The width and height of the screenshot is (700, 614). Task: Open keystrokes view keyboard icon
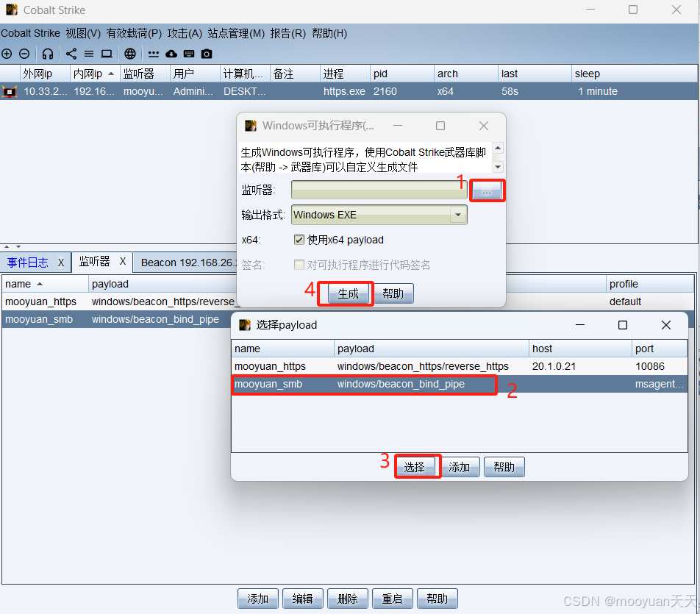(189, 54)
